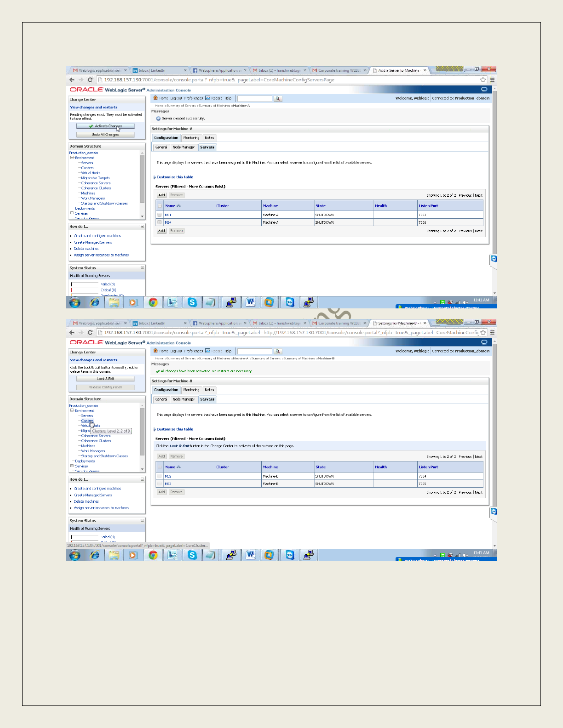Click the Release Configuration button
563x728 pixels.
105,387
